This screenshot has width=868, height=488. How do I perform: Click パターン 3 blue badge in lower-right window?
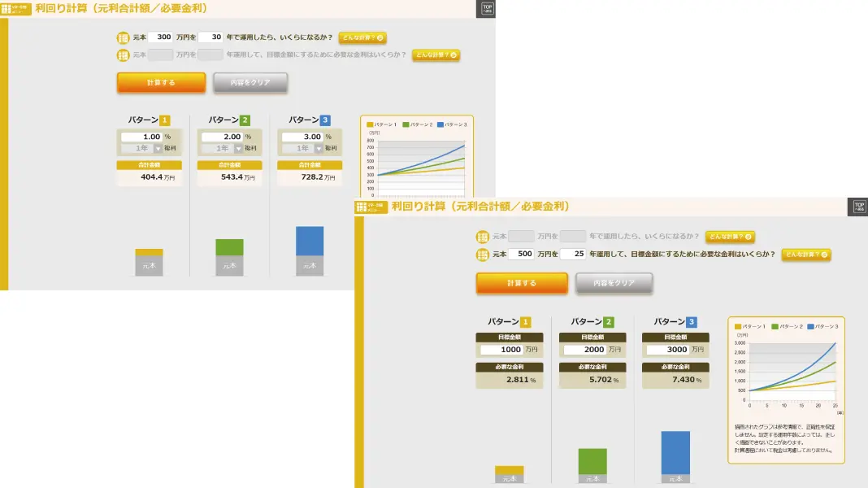(691, 322)
